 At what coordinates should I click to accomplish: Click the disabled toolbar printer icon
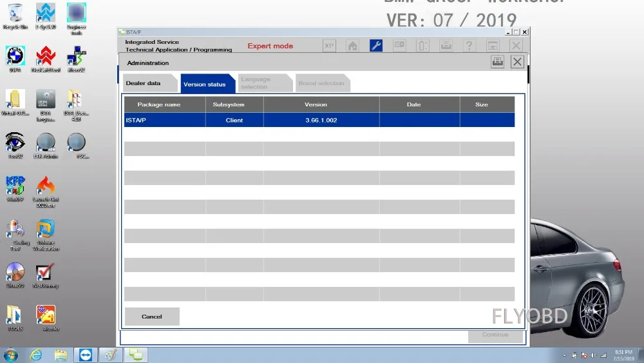(446, 46)
